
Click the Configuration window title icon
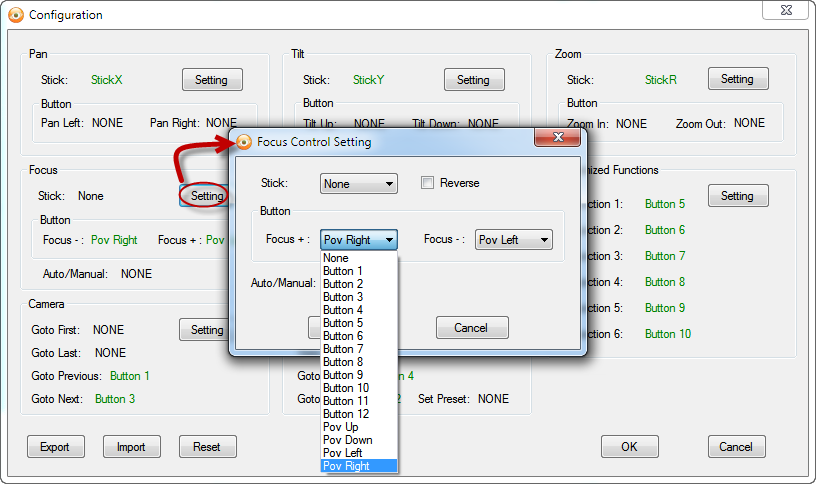click(16, 15)
